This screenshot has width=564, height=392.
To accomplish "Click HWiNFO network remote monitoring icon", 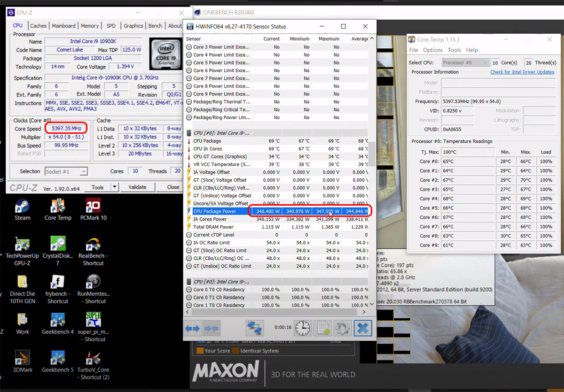I will [x=254, y=328].
